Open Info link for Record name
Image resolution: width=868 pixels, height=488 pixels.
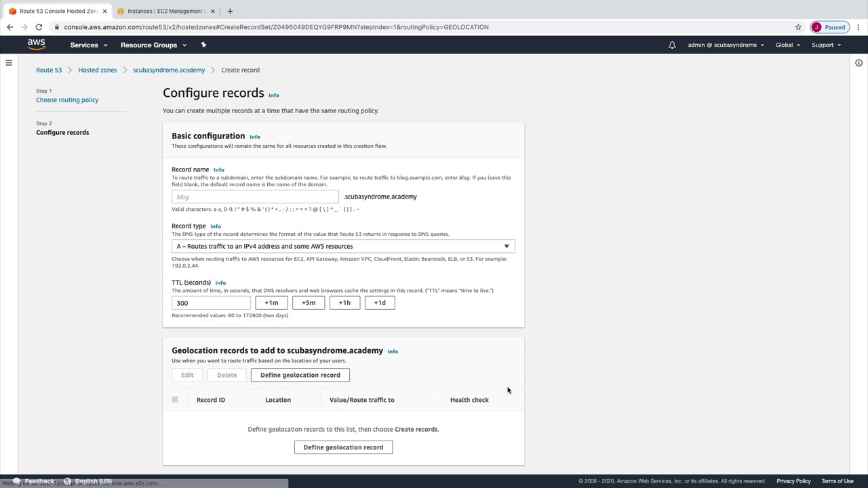pos(219,169)
